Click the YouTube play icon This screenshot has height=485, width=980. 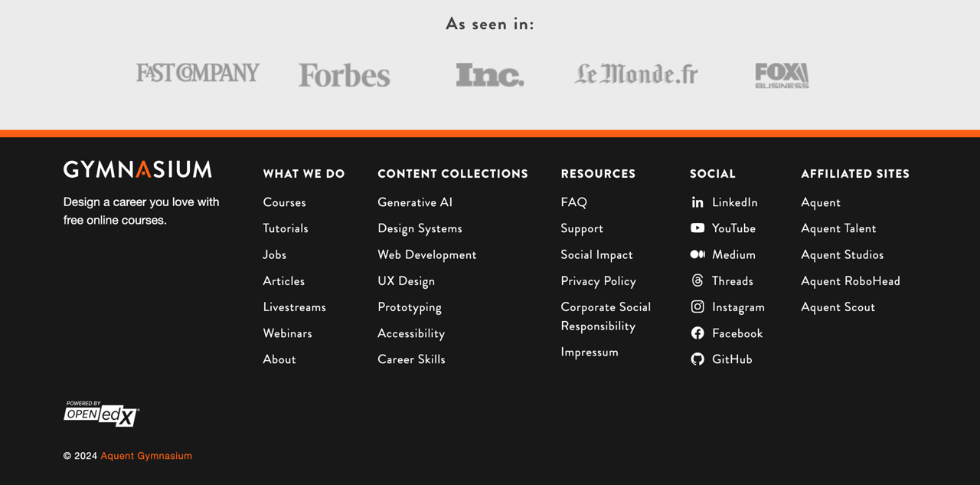click(x=697, y=228)
